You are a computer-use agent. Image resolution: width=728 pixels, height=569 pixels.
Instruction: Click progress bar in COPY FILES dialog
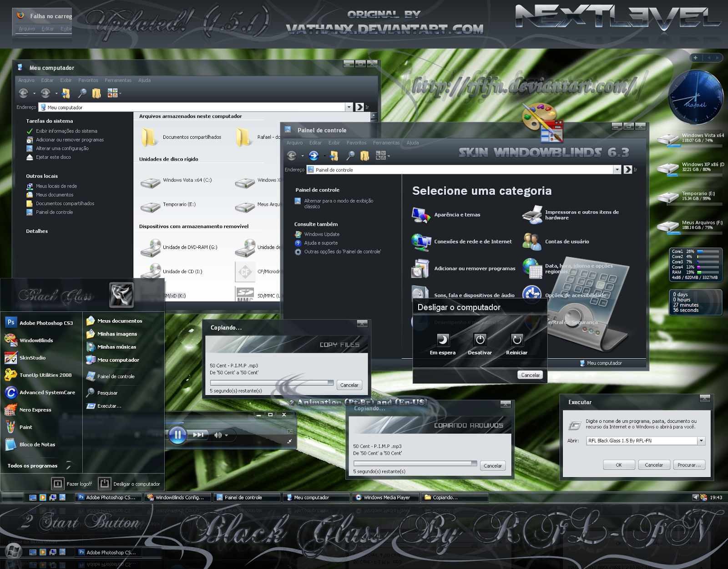(272, 383)
